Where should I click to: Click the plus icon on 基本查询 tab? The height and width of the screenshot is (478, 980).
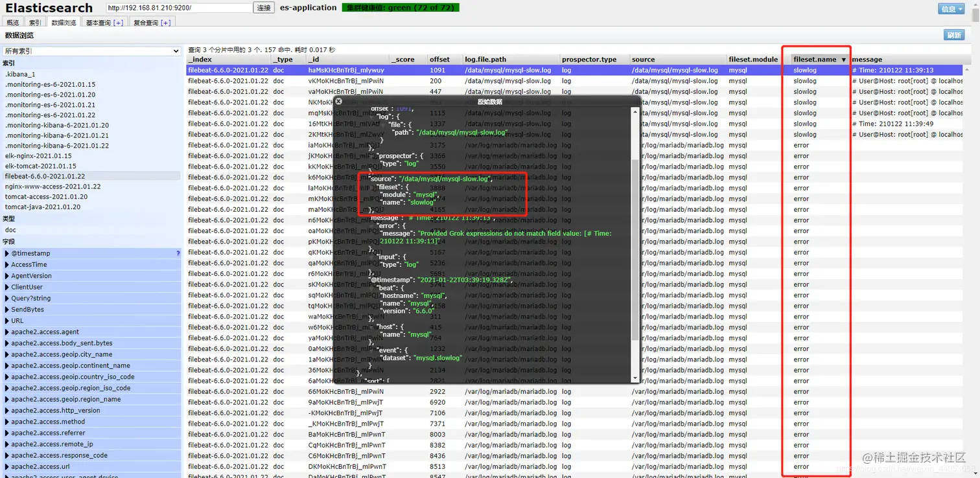pyautogui.click(x=118, y=23)
